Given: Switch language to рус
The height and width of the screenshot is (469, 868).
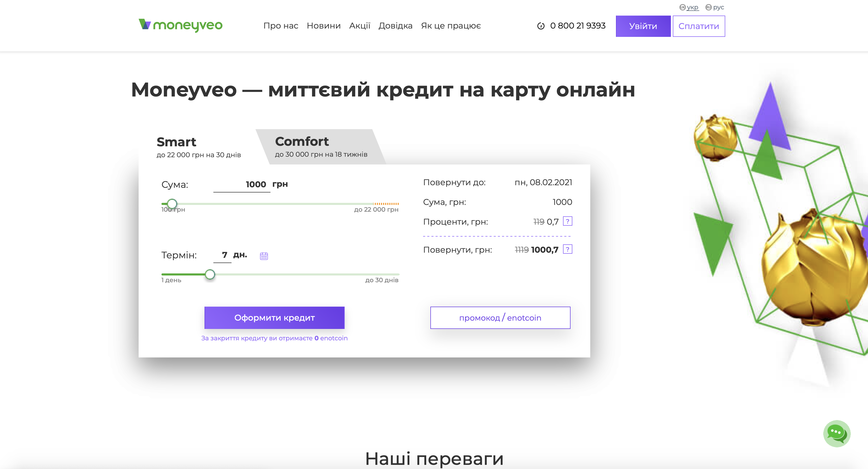Looking at the screenshot, I should [715, 7].
